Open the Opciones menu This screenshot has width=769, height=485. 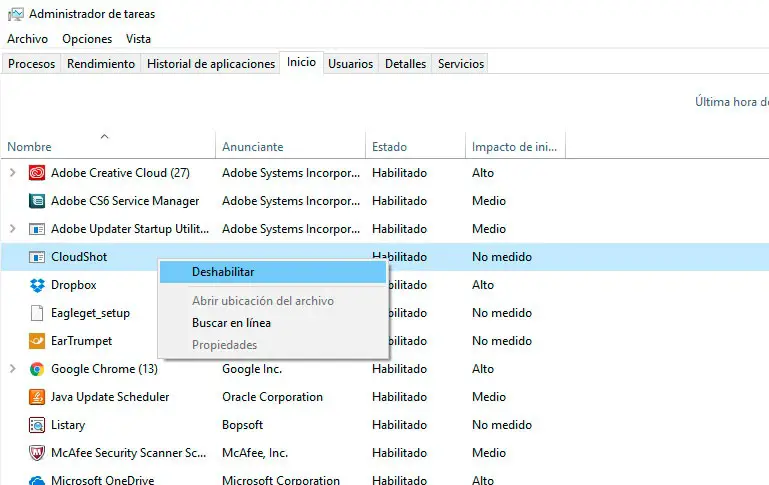(x=87, y=39)
